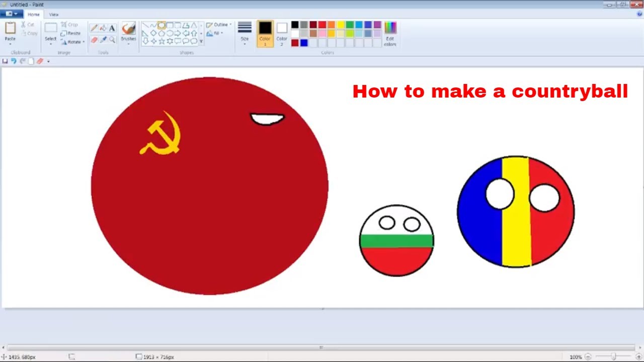644x362 pixels.
Task: Choose the Up arrow shape
Action: click(x=194, y=33)
